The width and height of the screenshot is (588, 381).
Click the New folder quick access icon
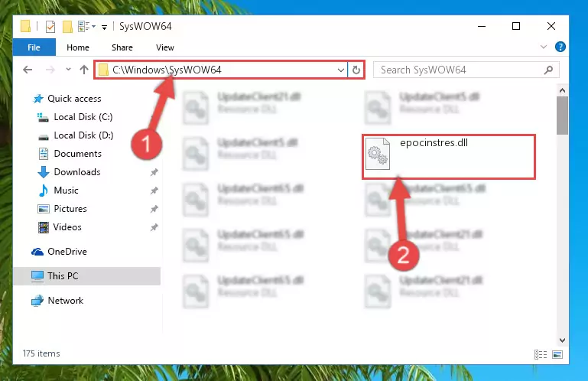(x=67, y=26)
